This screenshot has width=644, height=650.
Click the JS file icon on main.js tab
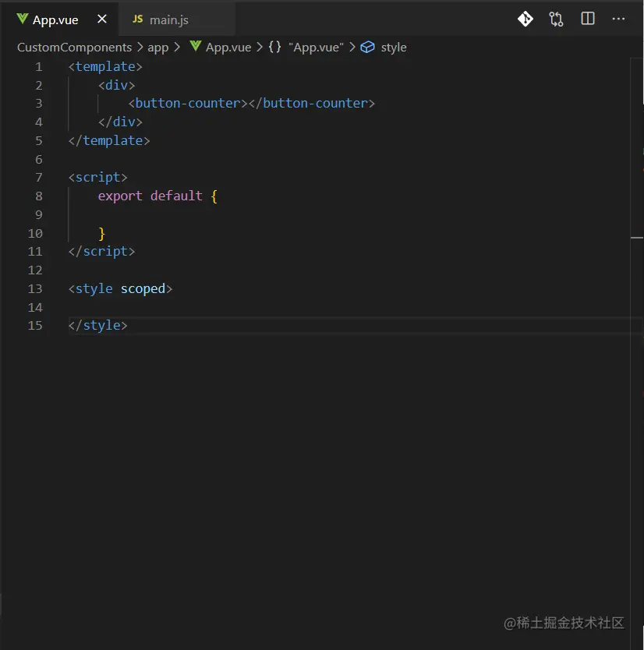(138, 19)
